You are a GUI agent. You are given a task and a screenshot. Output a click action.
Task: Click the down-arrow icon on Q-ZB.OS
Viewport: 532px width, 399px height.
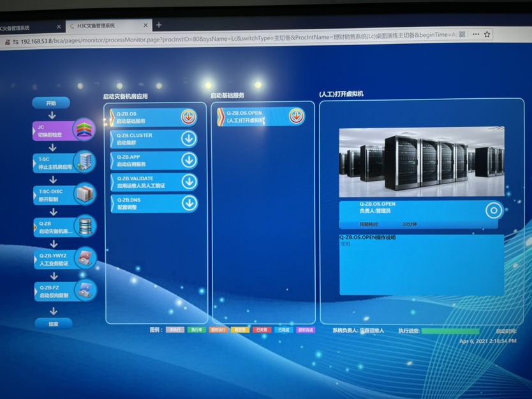click(x=188, y=117)
